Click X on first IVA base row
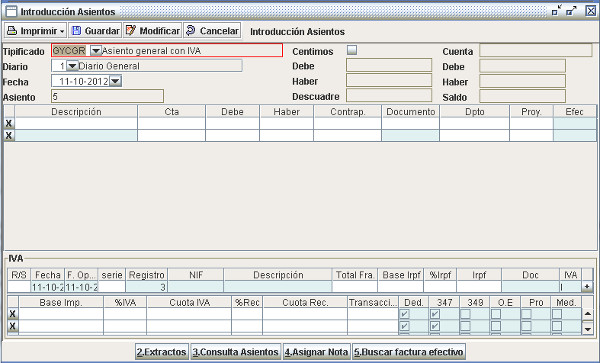 click(x=13, y=314)
